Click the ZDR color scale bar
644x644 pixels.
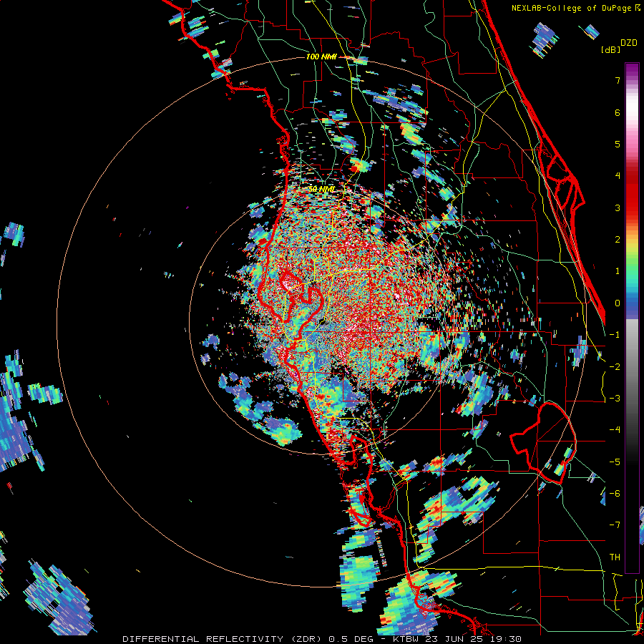pos(632,318)
